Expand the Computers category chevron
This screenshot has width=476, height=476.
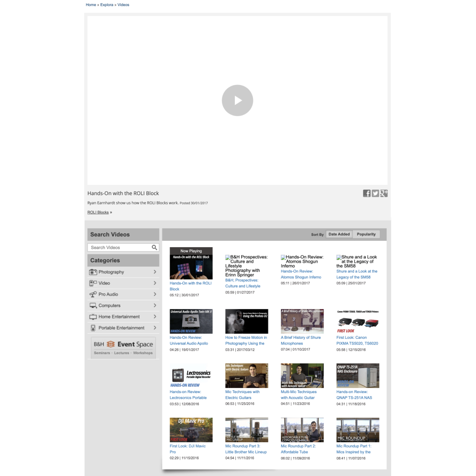pyautogui.click(x=155, y=305)
